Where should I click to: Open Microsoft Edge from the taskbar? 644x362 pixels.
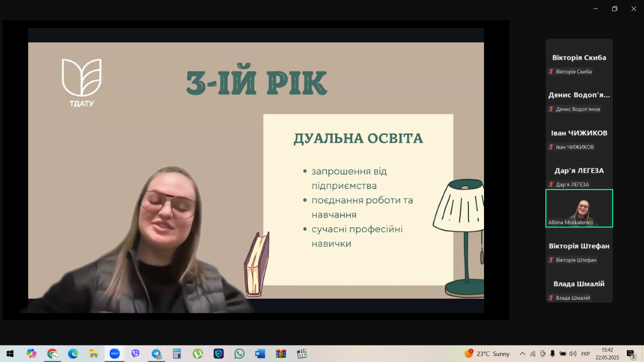(73, 353)
